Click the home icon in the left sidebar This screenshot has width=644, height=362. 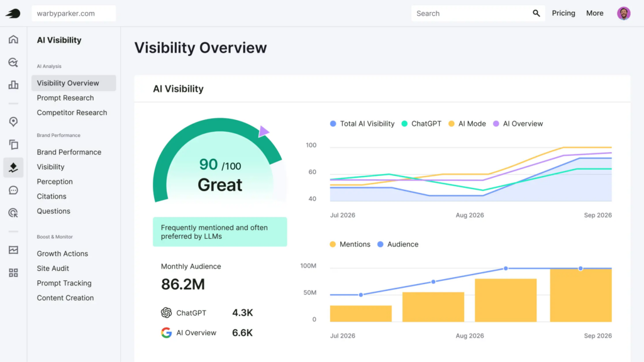pyautogui.click(x=13, y=40)
